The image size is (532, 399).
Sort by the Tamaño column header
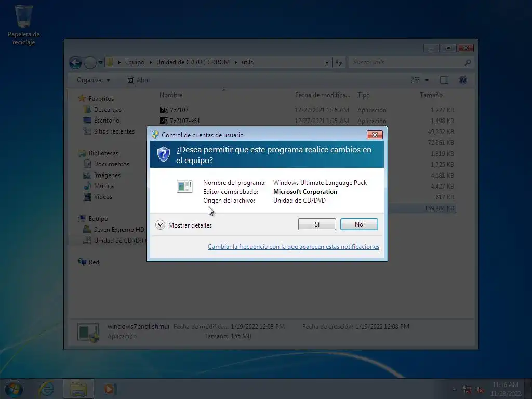[x=431, y=95]
